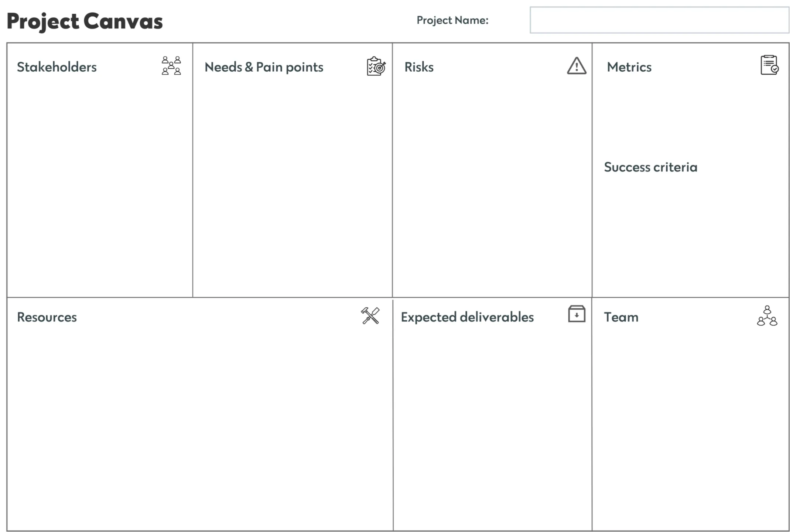Click the empty area of Risks section
The image size is (790, 532).
pyautogui.click(x=492, y=185)
